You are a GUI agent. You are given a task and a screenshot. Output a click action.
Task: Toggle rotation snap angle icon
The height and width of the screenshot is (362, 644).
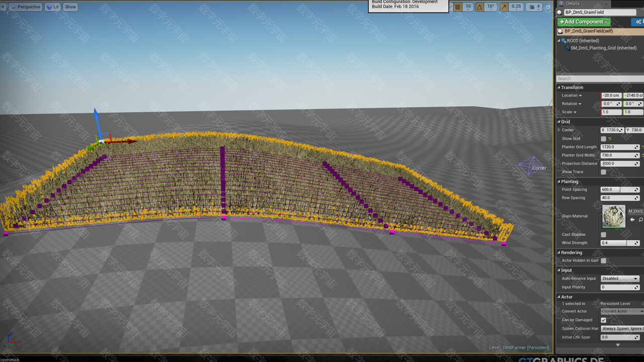click(479, 7)
